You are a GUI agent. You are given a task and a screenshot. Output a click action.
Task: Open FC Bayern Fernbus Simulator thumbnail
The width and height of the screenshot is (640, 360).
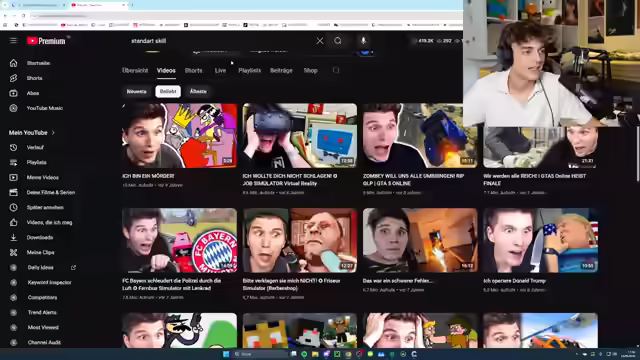click(179, 240)
